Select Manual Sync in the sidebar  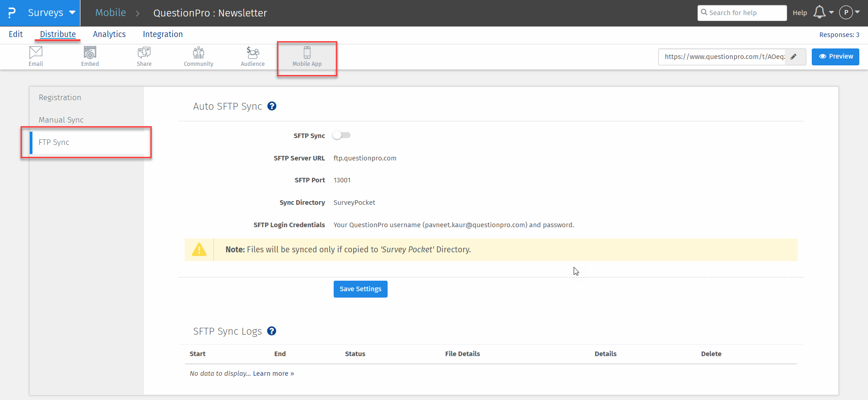[x=61, y=120]
